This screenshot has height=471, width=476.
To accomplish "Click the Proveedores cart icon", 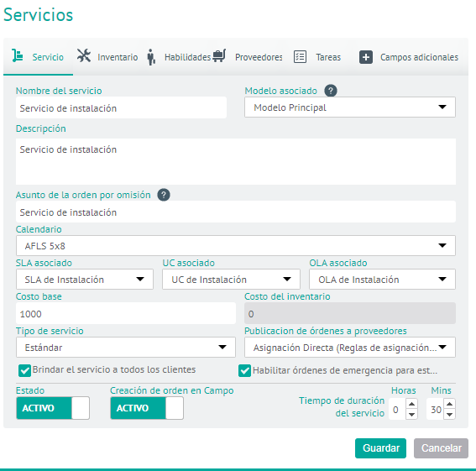I will (219, 55).
